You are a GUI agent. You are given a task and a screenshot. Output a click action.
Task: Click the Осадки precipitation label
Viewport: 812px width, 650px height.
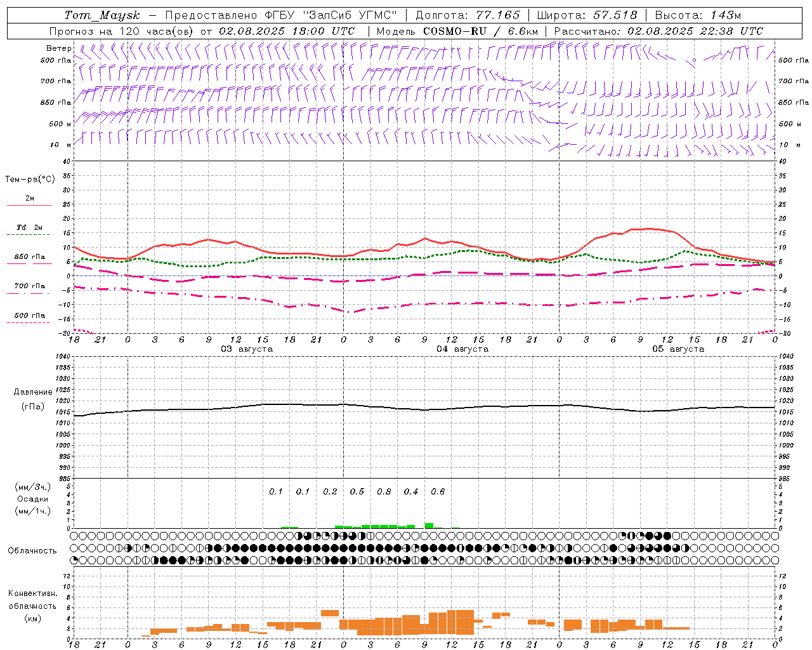tap(33, 499)
